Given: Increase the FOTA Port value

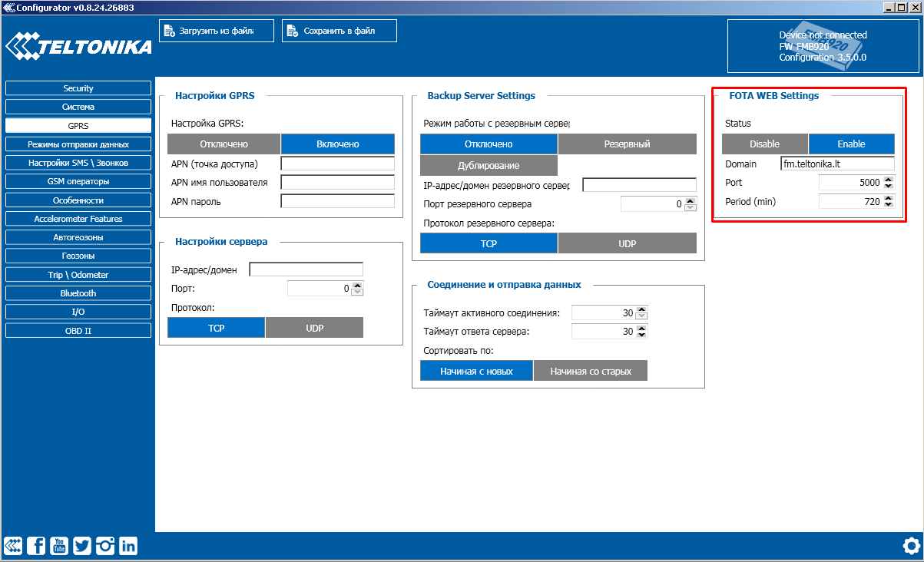Looking at the screenshot, I should (x=889, y=179).
